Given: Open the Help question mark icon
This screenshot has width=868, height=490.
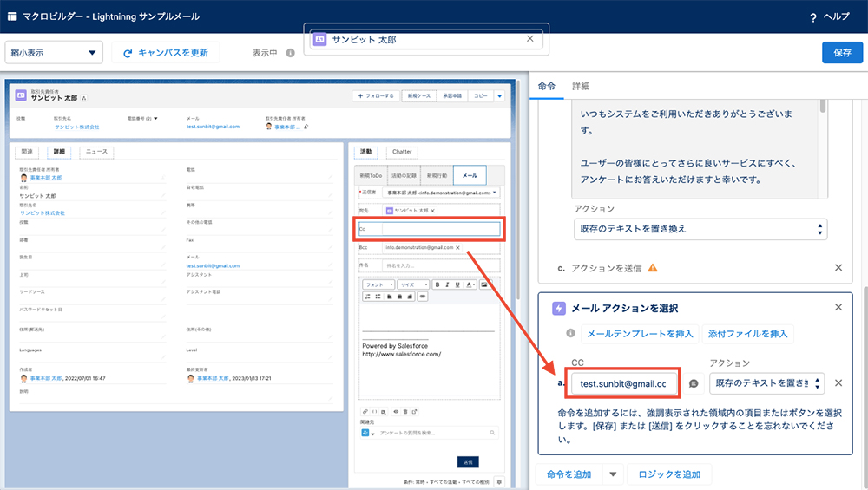Looking at the screenshot, I should [x=812, y=17].
